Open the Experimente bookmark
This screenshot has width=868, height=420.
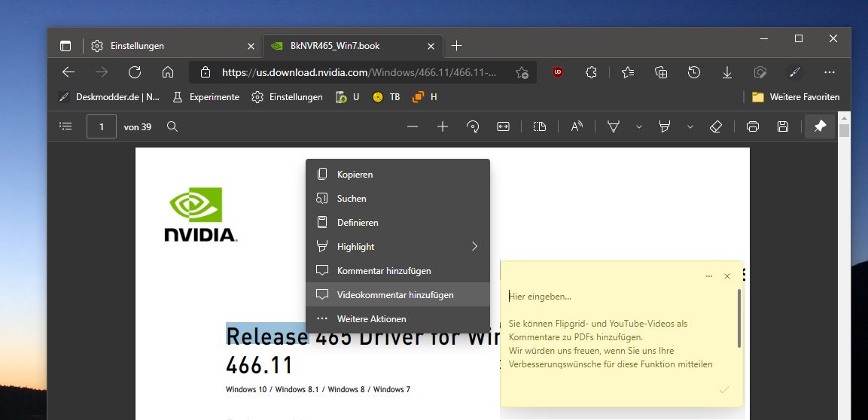206,97
